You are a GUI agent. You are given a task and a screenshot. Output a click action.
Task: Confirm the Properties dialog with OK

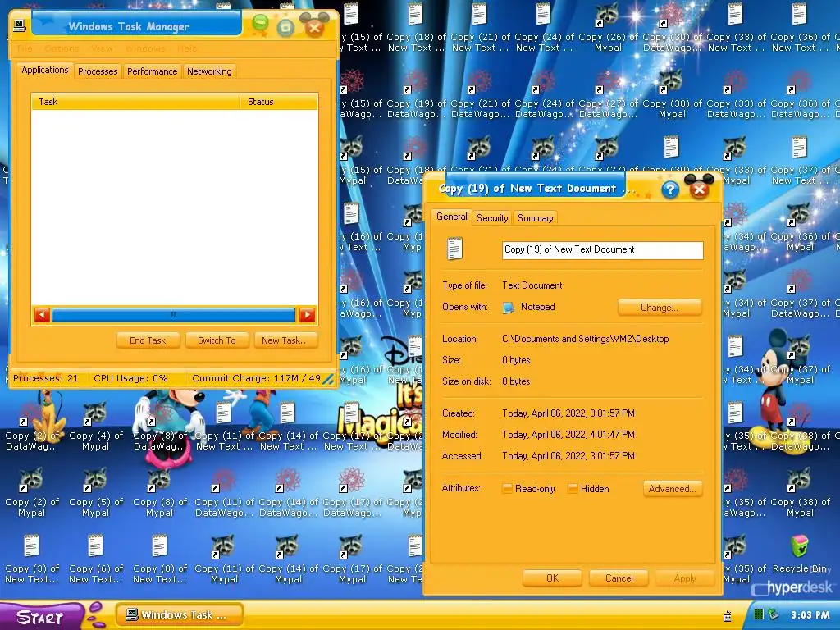tap(552, 578)
